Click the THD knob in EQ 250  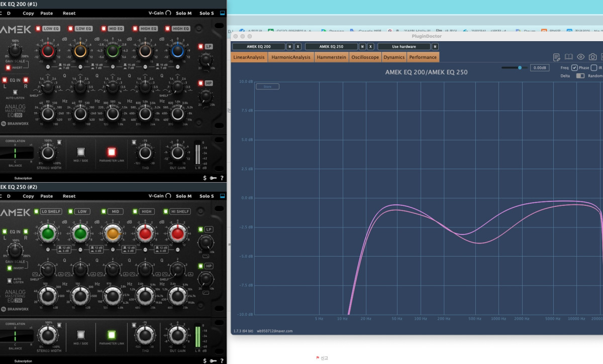[x=145, y=335]
